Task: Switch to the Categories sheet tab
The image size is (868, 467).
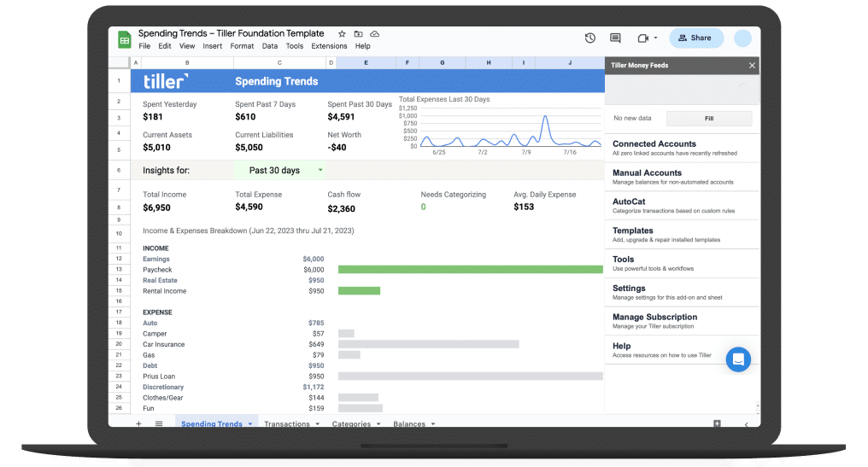Action: click(x=351, y=423)
